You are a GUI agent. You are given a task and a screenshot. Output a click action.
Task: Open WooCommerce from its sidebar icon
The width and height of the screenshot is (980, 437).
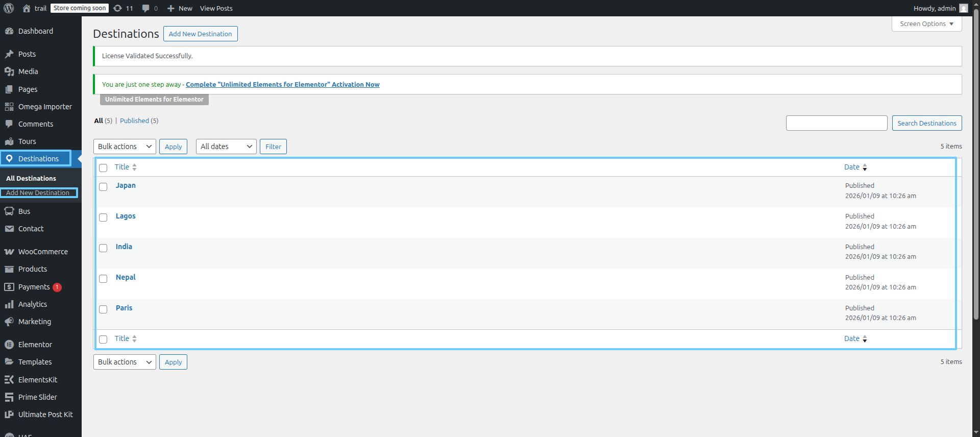point(9,252)
